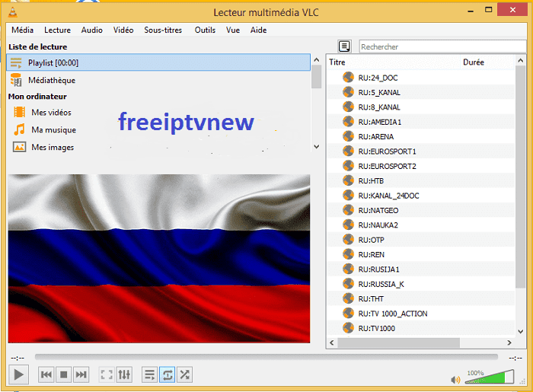Toggle fullscreen video mode
This screenshot has height=392, width=533.
(107, 374)
